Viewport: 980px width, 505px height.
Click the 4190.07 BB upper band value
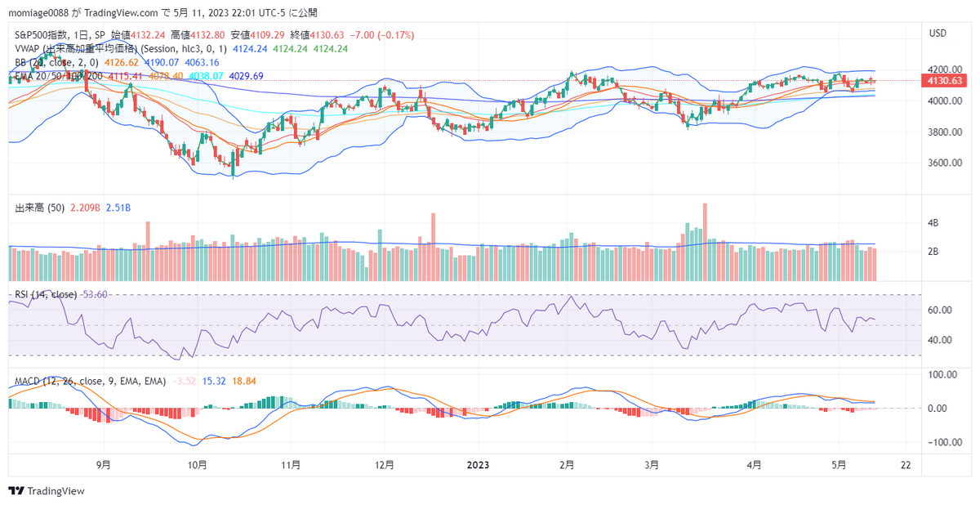(x=161, y=62)
